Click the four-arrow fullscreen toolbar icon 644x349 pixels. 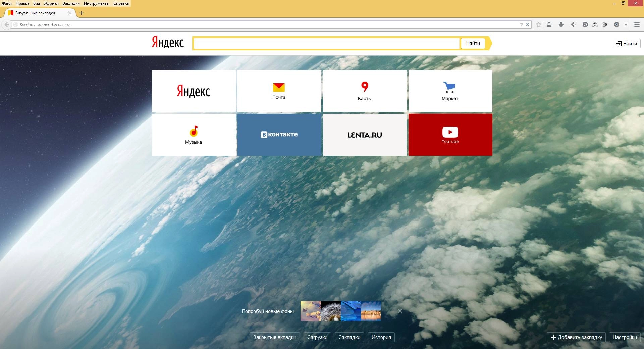(573, 24)
